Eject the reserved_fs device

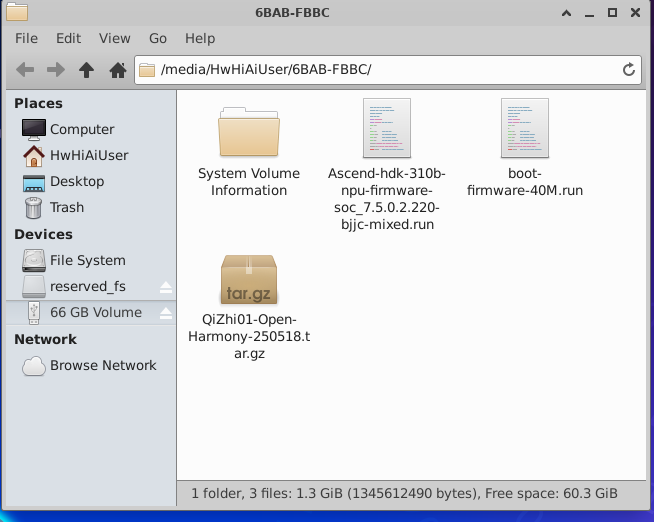pyautogui.click(x=166, y=287)
